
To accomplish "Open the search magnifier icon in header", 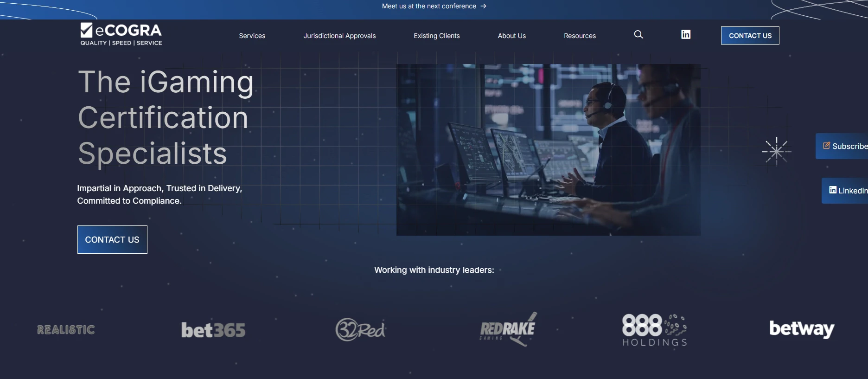I will click(x=638, y=35).
